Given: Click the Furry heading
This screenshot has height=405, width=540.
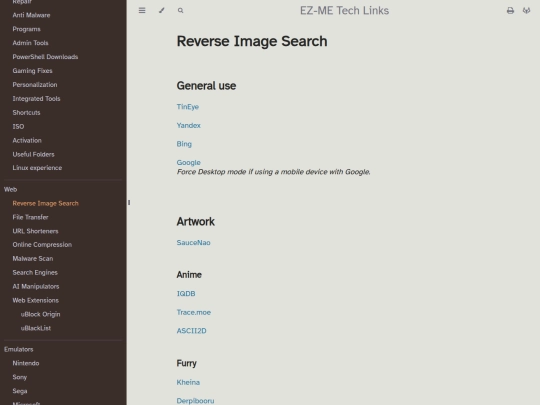Looking at the screenshot, I should 187,363.
